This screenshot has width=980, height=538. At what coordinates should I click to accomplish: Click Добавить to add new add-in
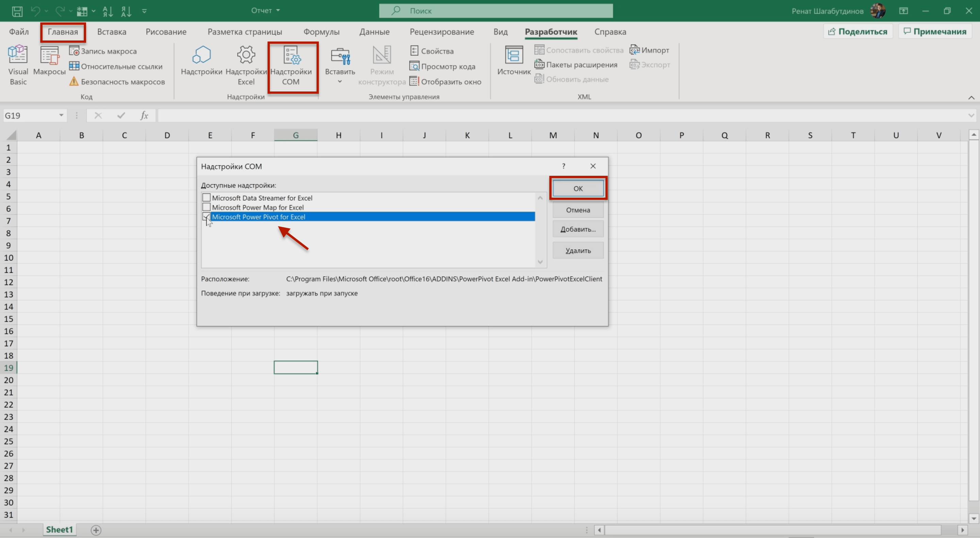tap(577, 229)
